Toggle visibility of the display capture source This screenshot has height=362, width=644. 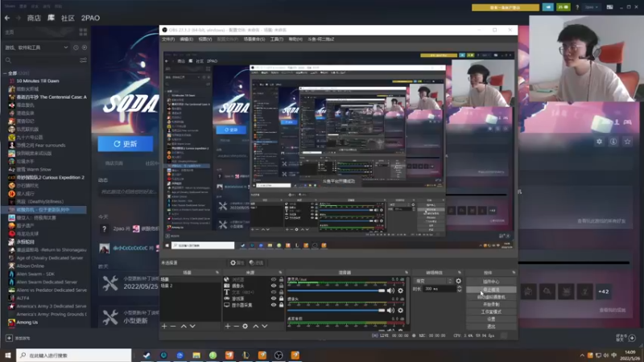pyautogui.click(x=274, y=305)
